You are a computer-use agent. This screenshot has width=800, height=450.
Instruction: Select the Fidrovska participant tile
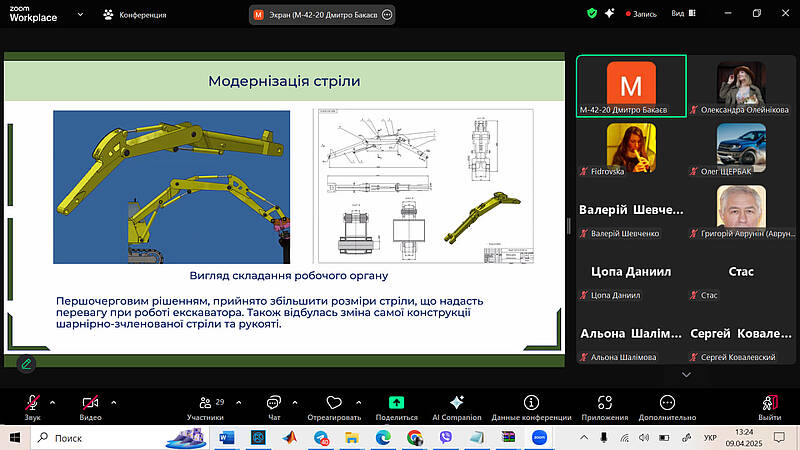pyautogui.click(x=631, y=148)
